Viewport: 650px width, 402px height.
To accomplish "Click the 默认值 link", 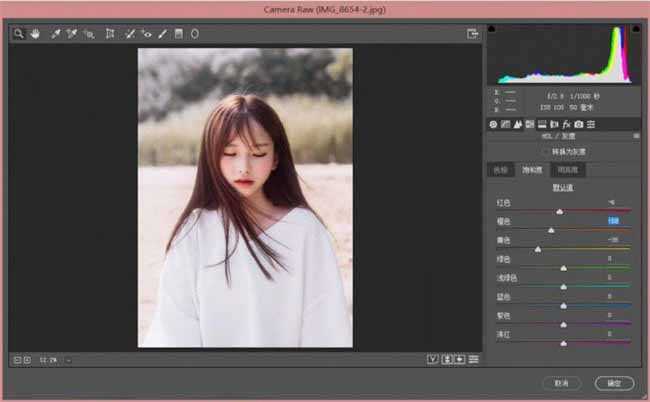I will 563,188.
